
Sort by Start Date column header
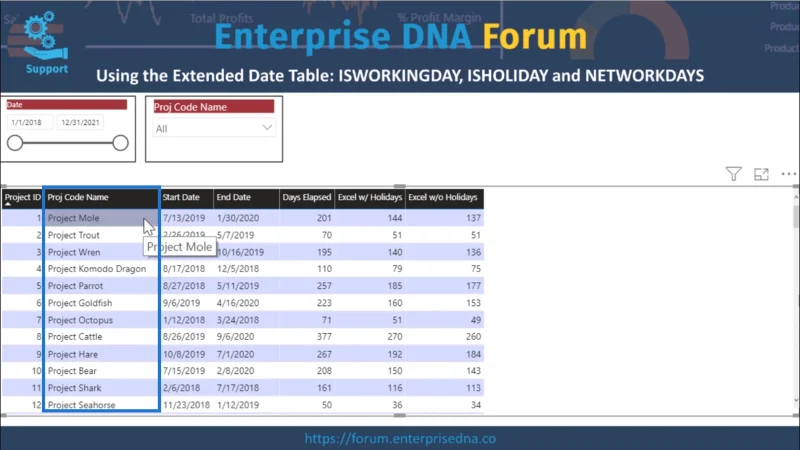186,197
